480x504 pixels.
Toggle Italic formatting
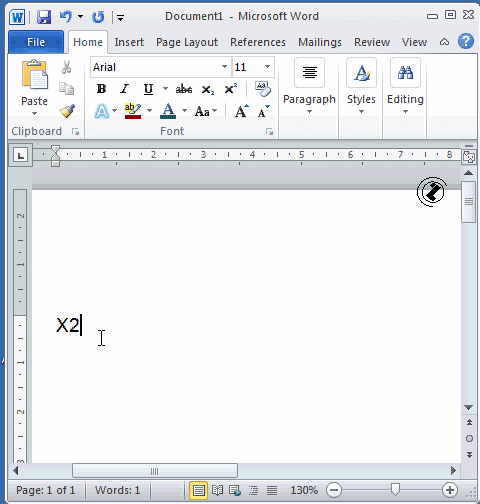(124, 89)
